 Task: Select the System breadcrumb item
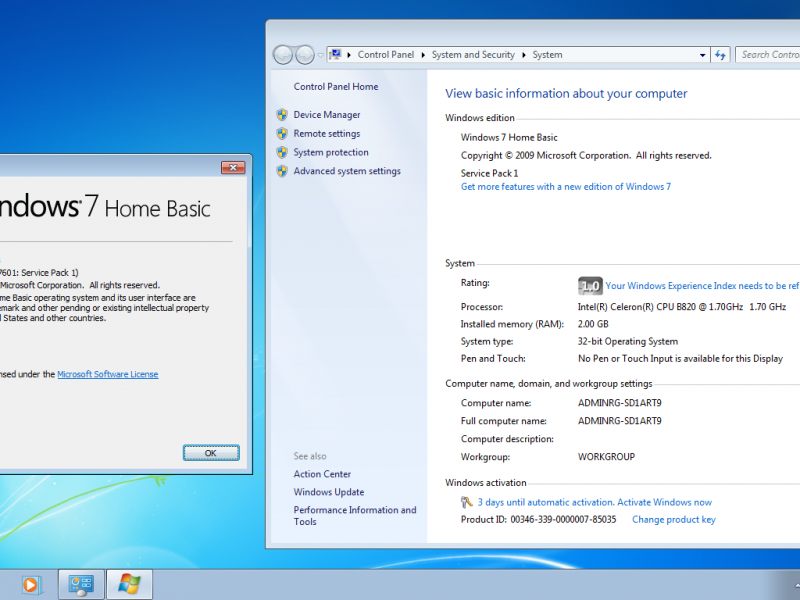click(x=547, y=55)
